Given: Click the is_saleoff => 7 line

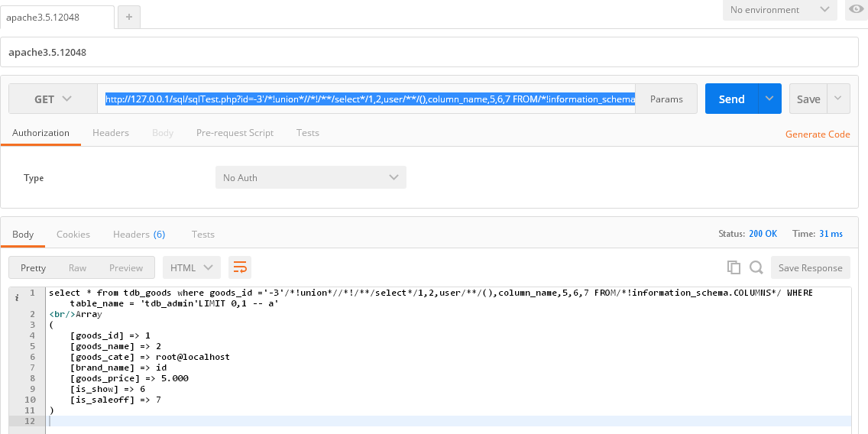Looking at the screenshot, I should [x=115, y=400].
